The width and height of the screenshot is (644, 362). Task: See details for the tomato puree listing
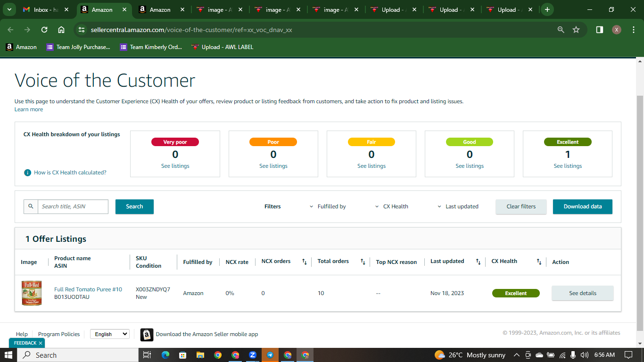(583, 293)
